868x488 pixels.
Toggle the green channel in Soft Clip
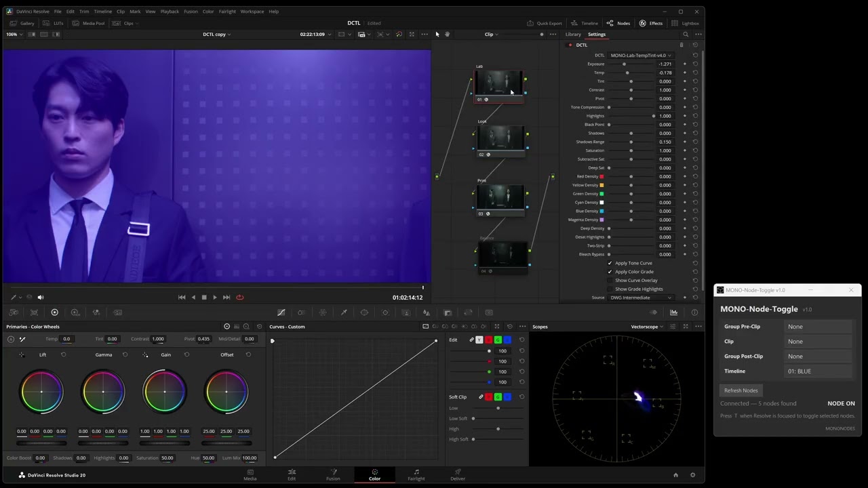click(x=498, y=396)
